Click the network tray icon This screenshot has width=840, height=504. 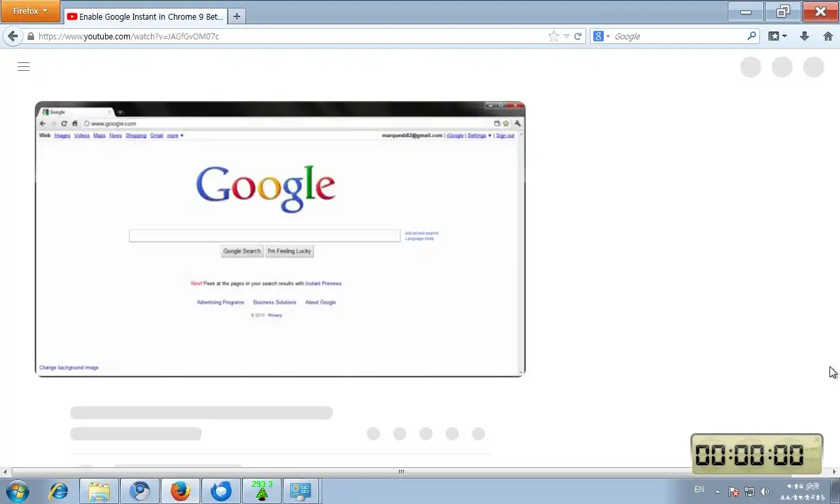[749, 492]
